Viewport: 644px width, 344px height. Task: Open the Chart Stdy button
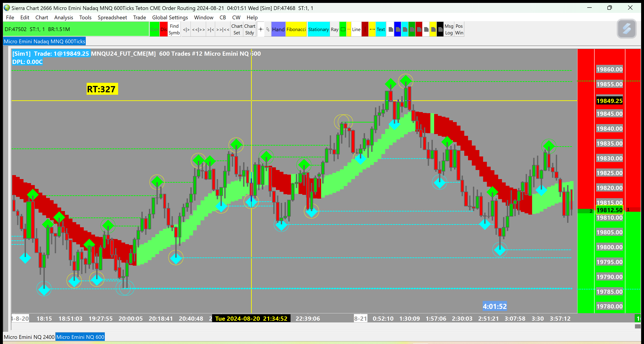coord(250,29)
